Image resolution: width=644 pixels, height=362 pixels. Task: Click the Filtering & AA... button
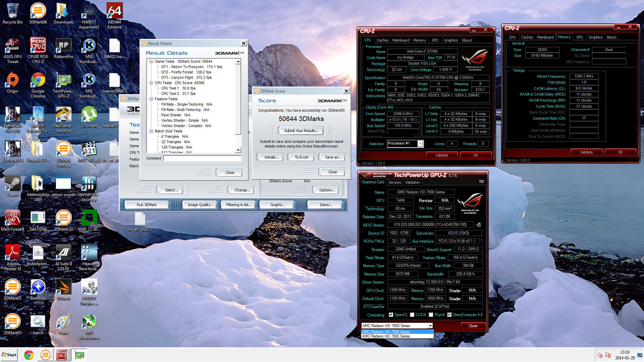tap(239, 205)
